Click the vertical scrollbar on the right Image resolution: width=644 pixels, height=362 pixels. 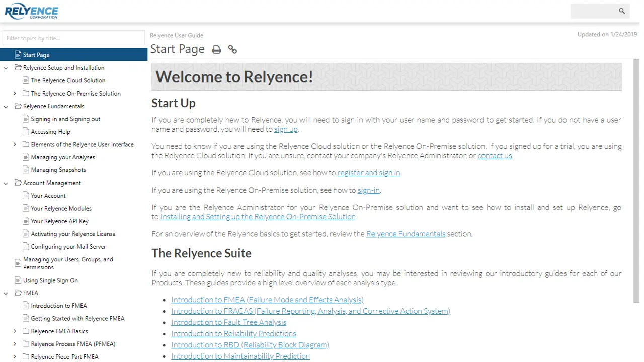pyautogui.click(x=636, y=181)
